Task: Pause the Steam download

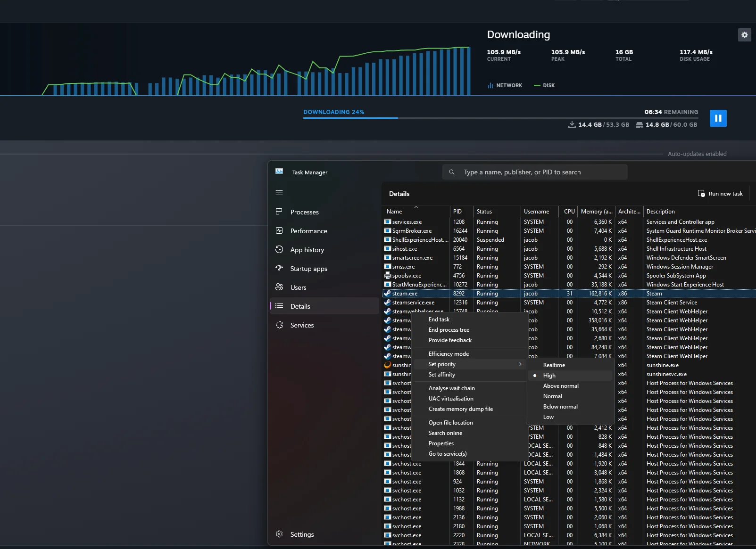Action: [718, 118]
